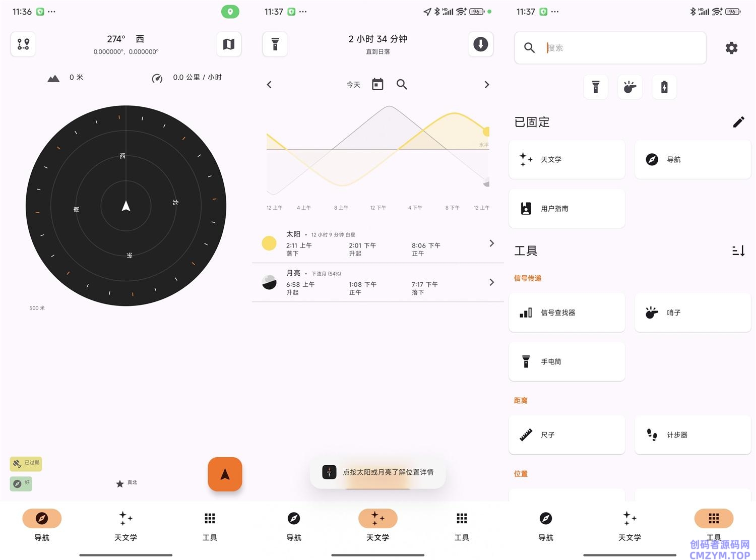Screen dimensions: 756x560
Task: Expand the 太阳 sun details row
Action: pyautogui.click(x=377, y=243)
